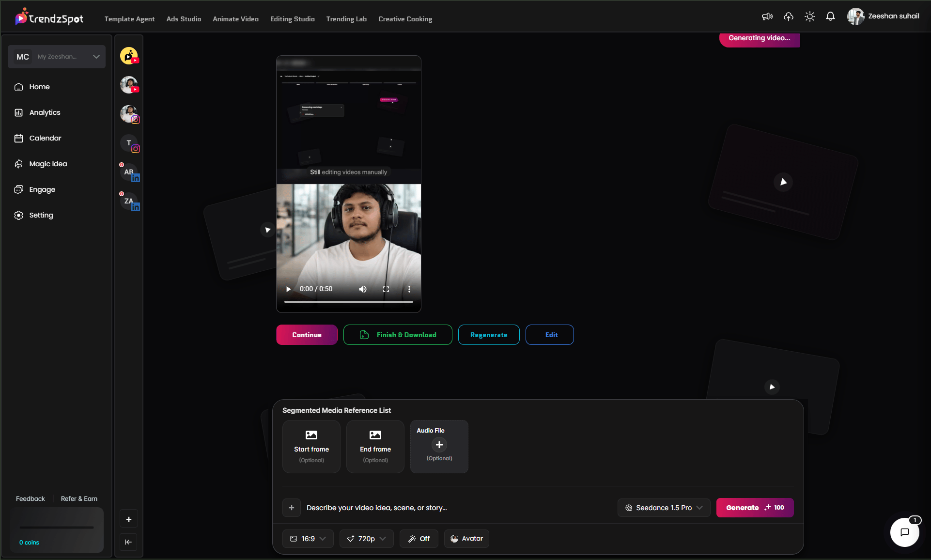Add a Start frame image
This screenshot has height=560, width=931.
311,447
